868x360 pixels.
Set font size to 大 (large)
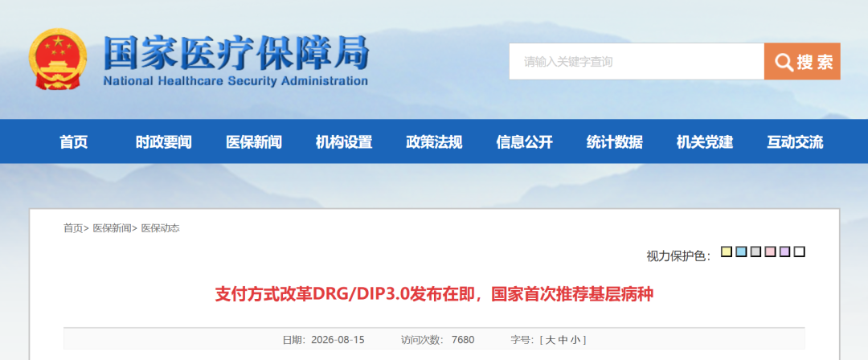(550, 339)
